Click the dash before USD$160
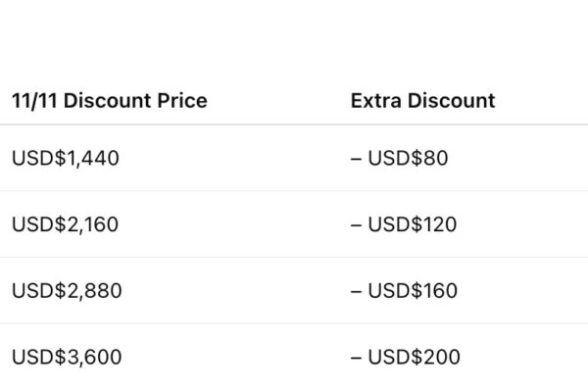Image resolution: width=588 pixels, height=392 pixels. 356,291
